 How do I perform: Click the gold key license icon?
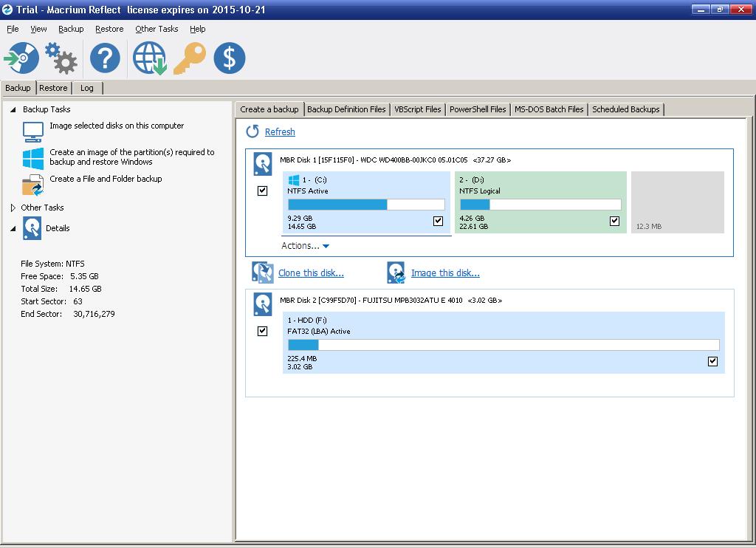(190, 58)
